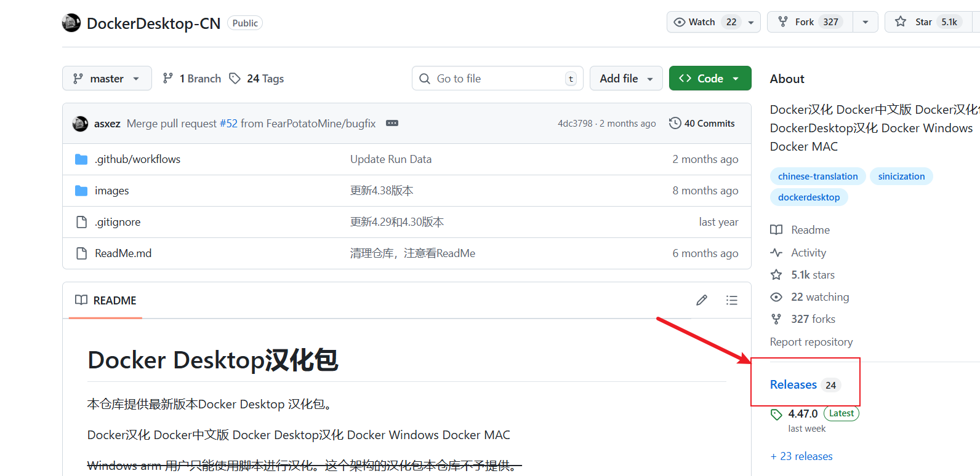
Task: Edit README with the pencil icon
Action: [x=702, y=300]
